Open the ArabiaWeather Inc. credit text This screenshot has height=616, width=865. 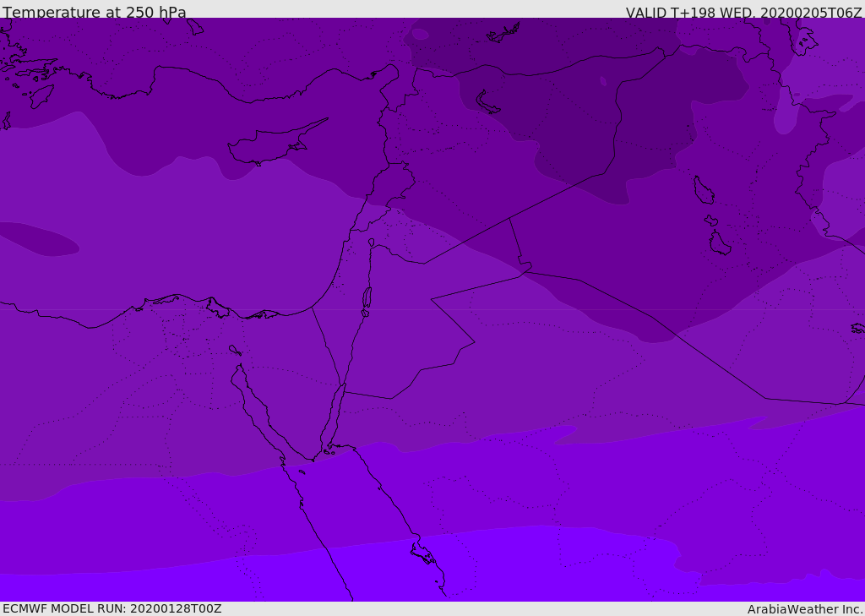(805, 609)
